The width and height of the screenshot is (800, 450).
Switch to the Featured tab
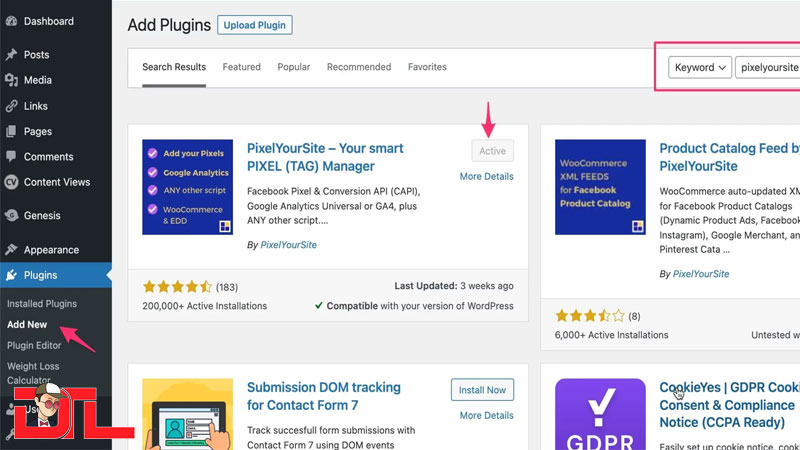tap(241, 67)
